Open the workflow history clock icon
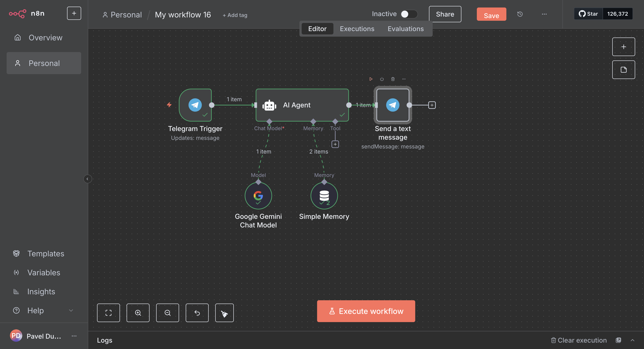The width and height of the screenshot is (644, 349). (520, 14)
